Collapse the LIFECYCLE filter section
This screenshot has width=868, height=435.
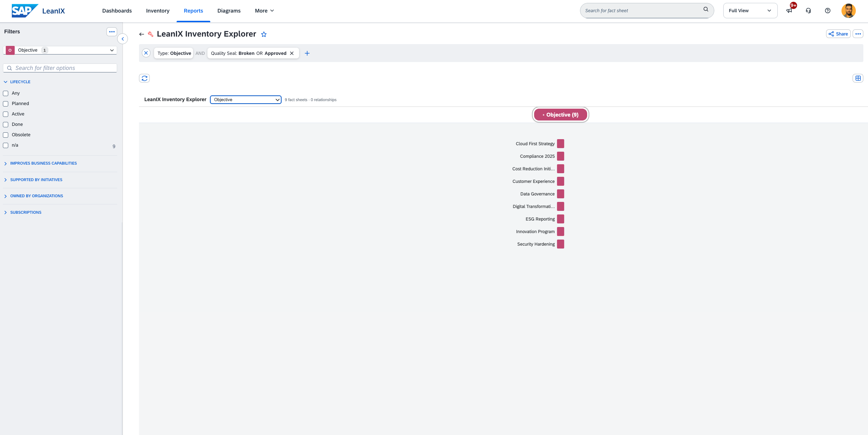coord(17,82)
